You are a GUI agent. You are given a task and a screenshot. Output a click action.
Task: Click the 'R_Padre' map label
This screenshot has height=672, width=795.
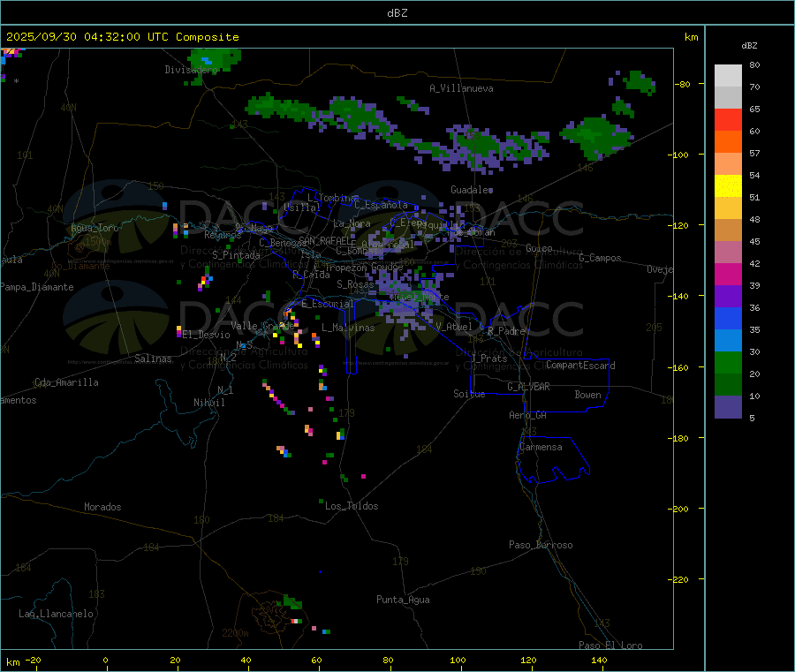coord(506,331)
